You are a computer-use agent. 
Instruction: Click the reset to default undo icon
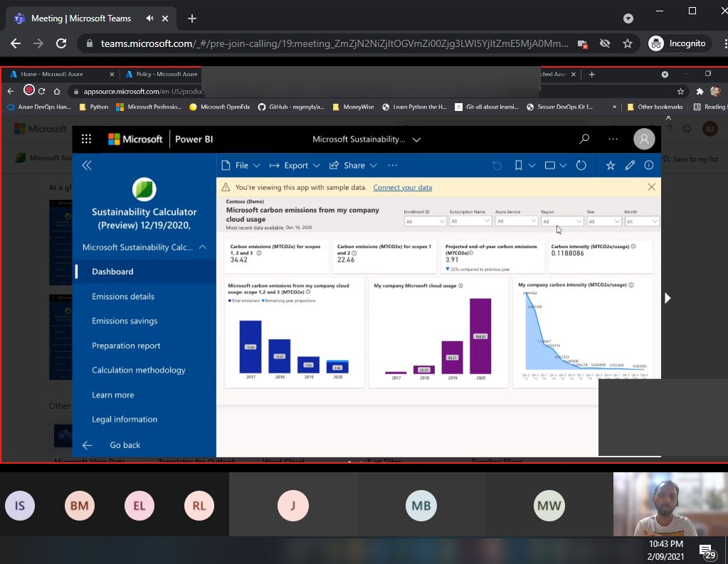click(497, 165)
